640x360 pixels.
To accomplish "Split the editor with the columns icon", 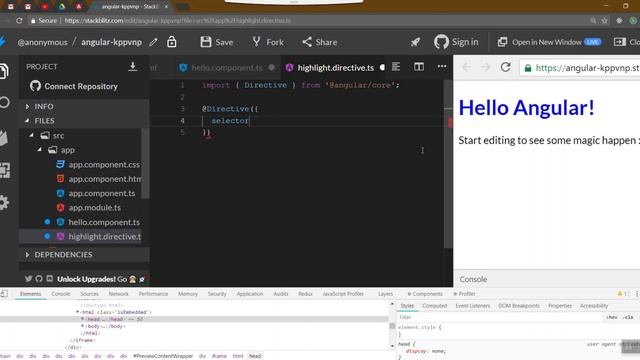I will click(x=419, y=67).
